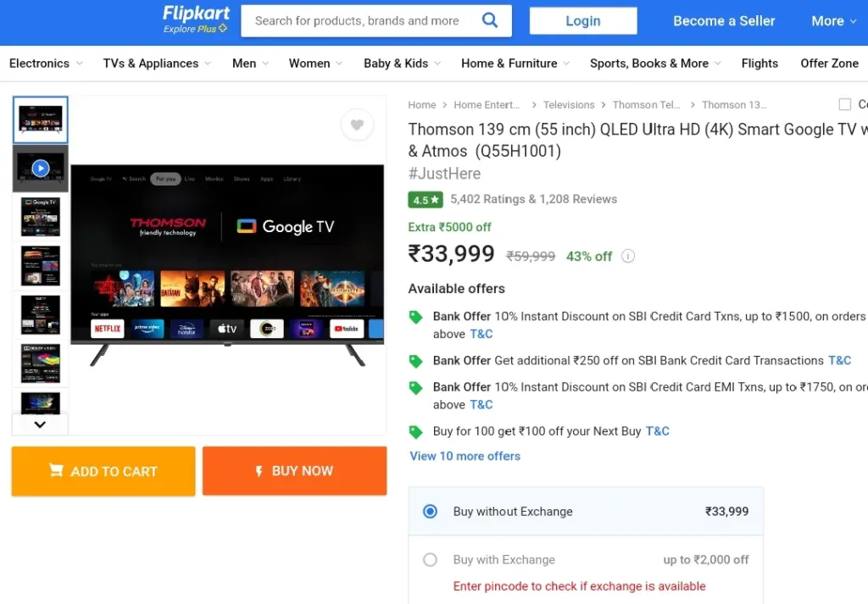Click the Flipkart logo
868x604 pixels.
(196, 14)
